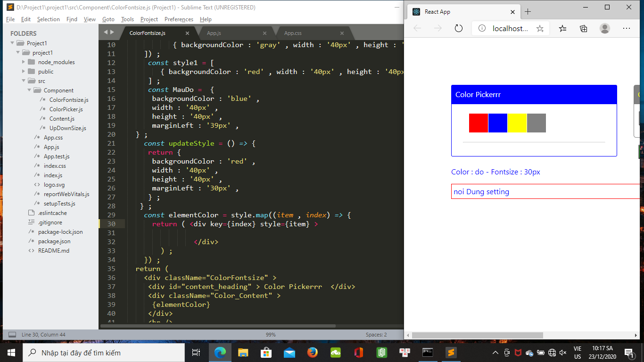Screen dimensions: 644x362
Task: Open the Edge profile avatar
Action: click(605, 28)
